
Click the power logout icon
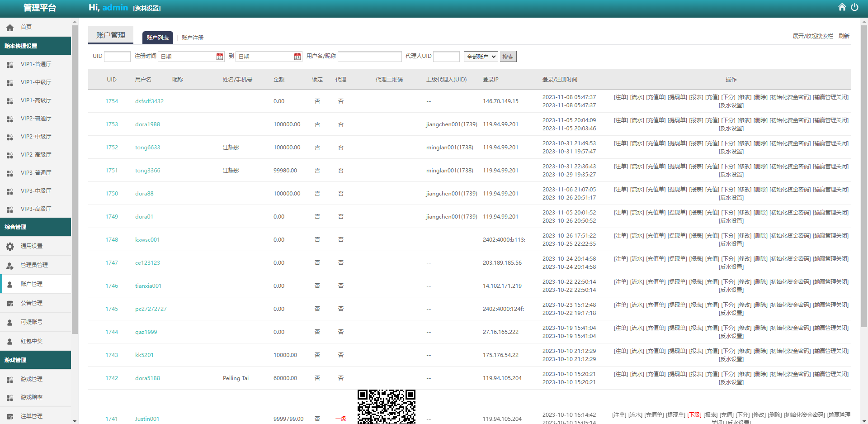(854, 7)
